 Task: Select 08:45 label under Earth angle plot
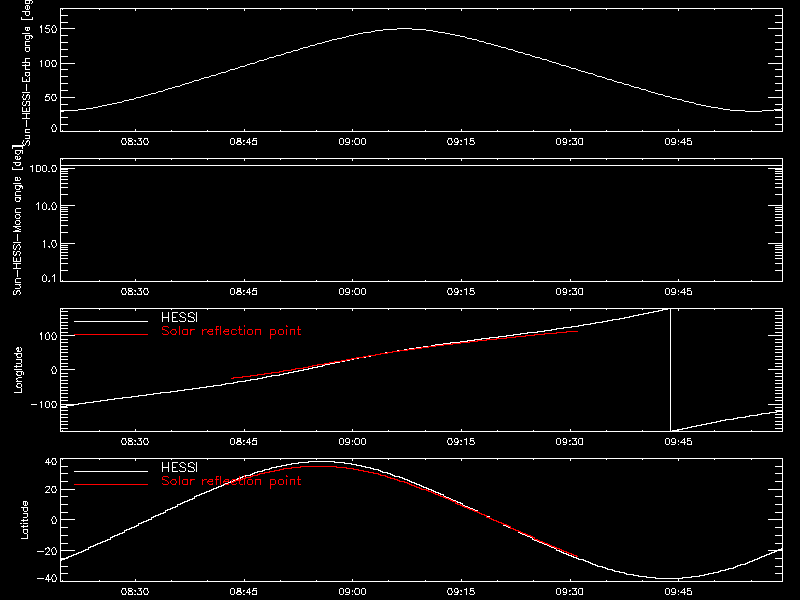243,142
